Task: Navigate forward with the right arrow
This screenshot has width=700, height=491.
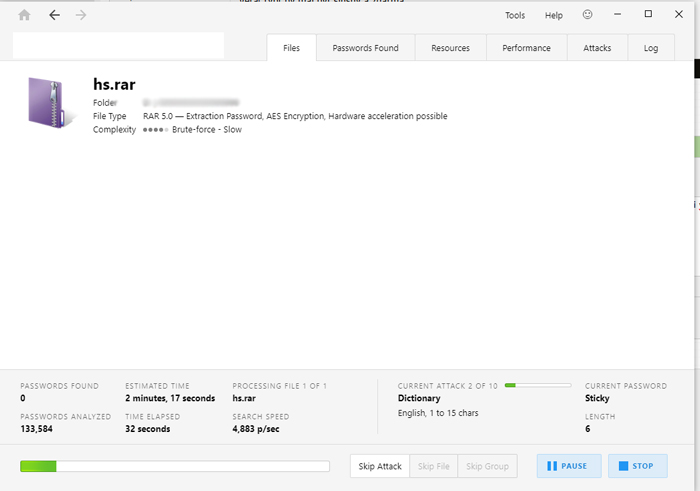Action: pyautogui.click(x=81, y=15)
